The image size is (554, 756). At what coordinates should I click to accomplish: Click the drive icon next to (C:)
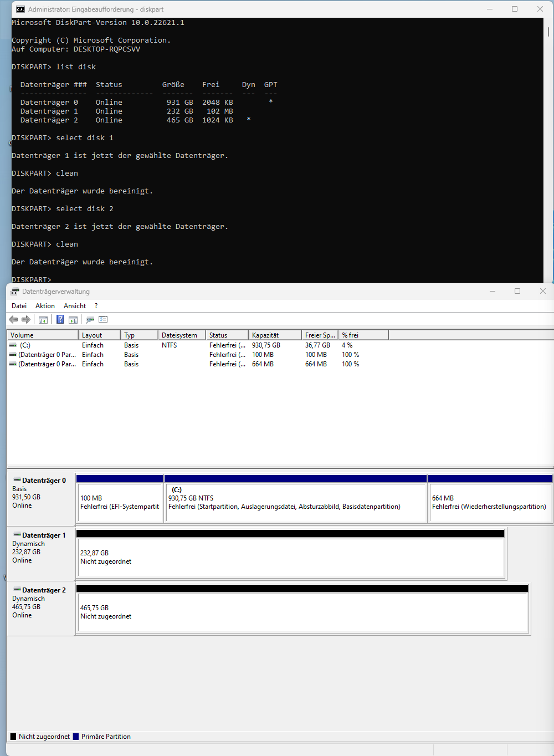(13, 345)
